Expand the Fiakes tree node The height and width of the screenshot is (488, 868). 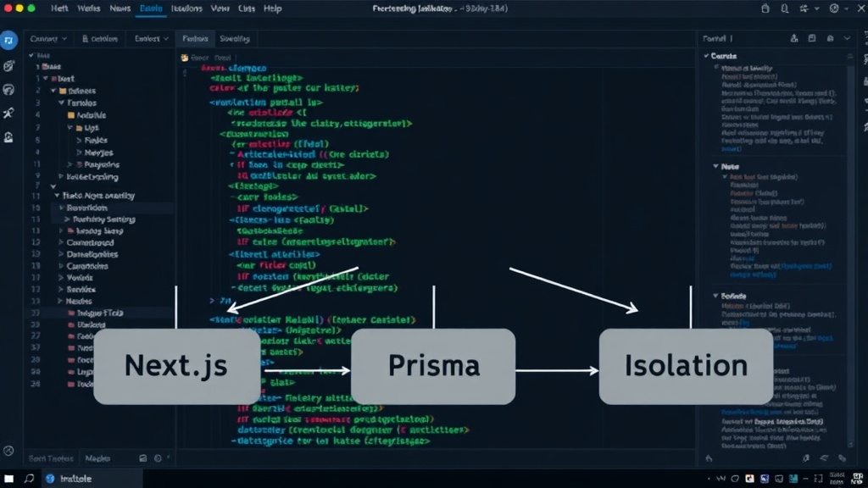[79, 141]
